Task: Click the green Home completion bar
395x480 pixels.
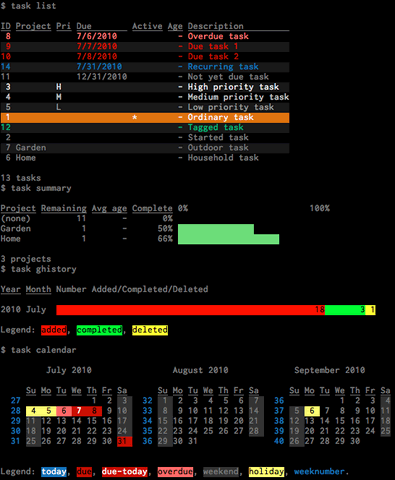Action: click(x=228, y=239)
